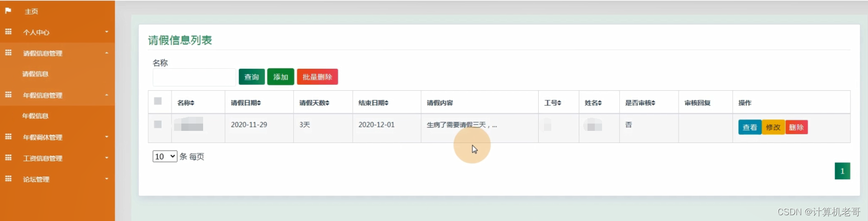868x221 pixels.
Task: Open the 10 per page dropdown
Action: click(165, 157)
